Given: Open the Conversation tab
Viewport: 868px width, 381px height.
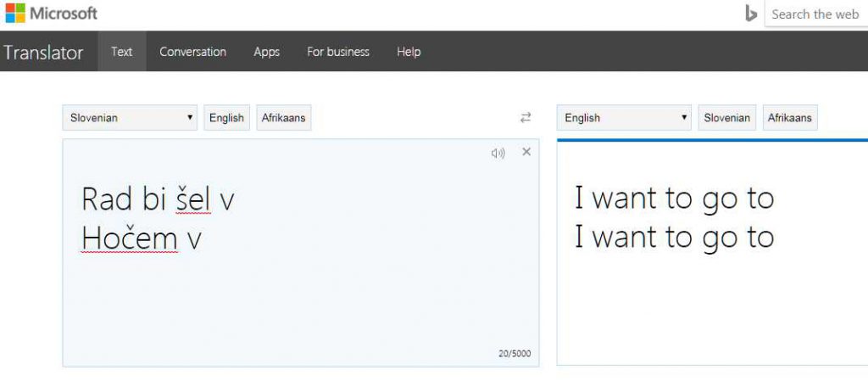Looking at the screenshot, I should 192,52.
